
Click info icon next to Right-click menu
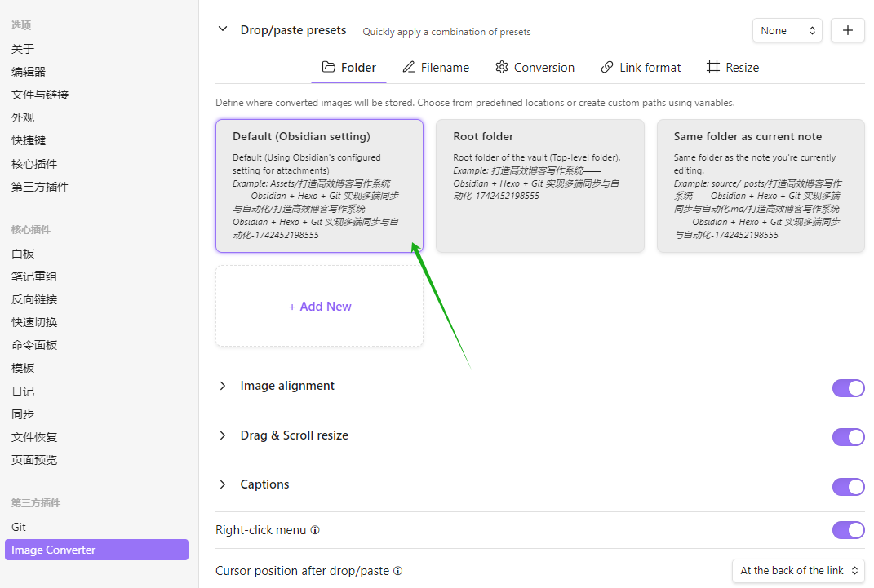(x=315, y=530)
